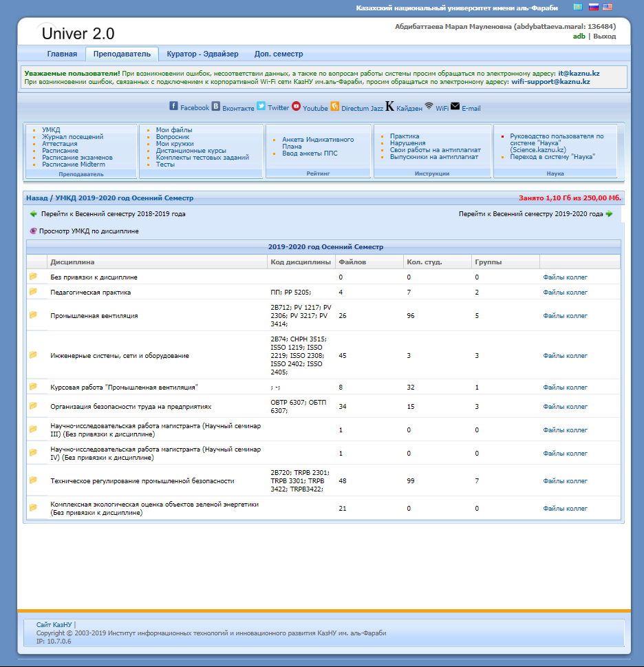Viewport: 644px width, 667px height.
Task: Open folder icon for Комплексная экологическая оценка
Action: [x=33, y=507]
